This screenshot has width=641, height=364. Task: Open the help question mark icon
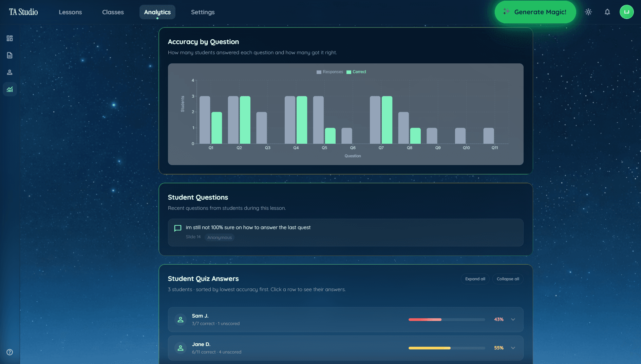pos(10,352)
